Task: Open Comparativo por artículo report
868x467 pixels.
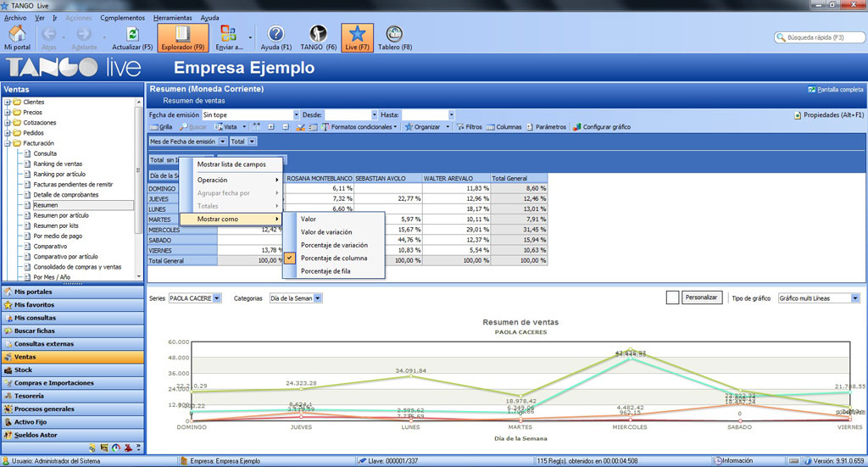Action: point(65,256)
